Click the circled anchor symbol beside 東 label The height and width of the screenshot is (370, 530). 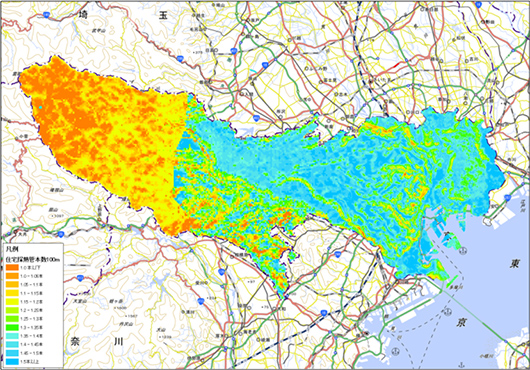point(464,250)
